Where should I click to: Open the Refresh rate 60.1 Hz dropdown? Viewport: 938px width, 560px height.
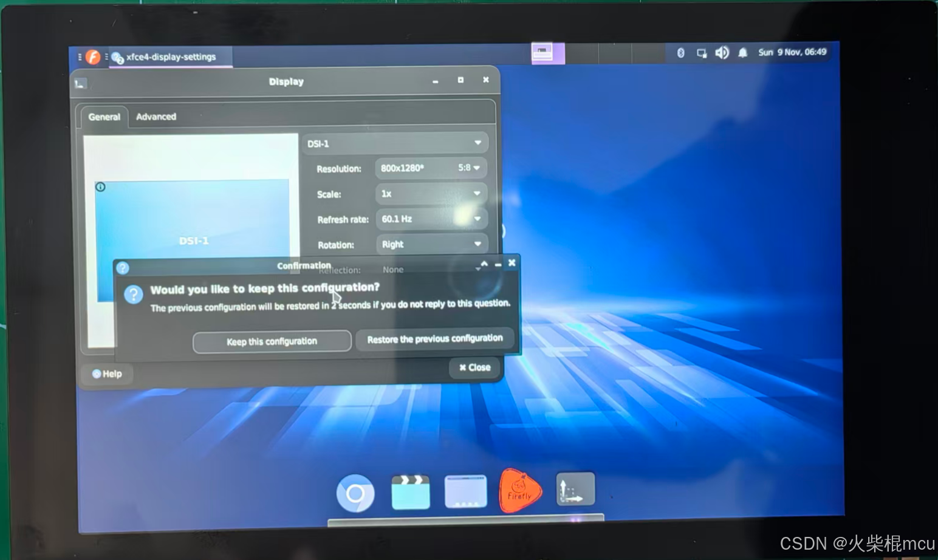(x=431, y=219)
